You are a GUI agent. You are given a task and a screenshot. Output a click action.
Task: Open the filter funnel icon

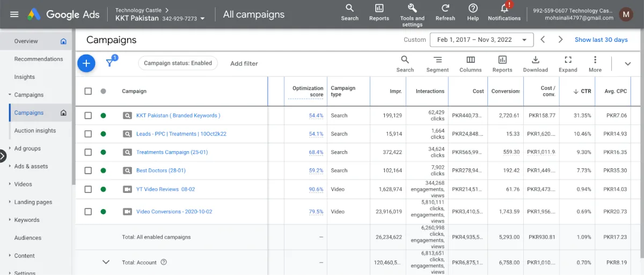point(110,63)
